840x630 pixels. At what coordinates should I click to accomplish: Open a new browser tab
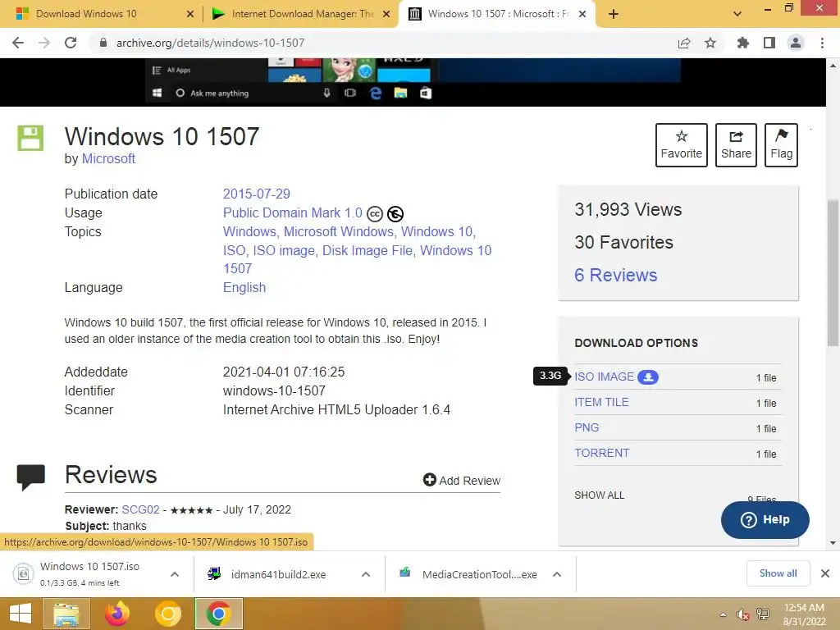tap(614, 14)
